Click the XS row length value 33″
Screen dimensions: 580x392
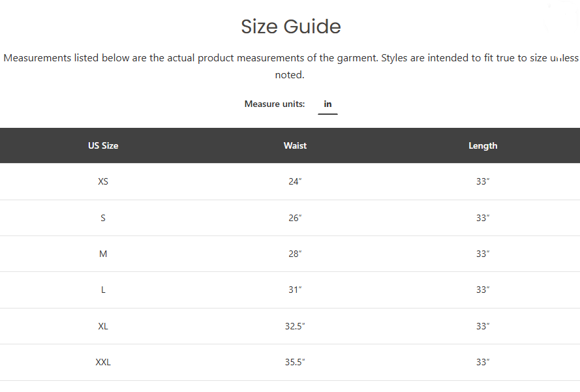(x=483, y=181)
